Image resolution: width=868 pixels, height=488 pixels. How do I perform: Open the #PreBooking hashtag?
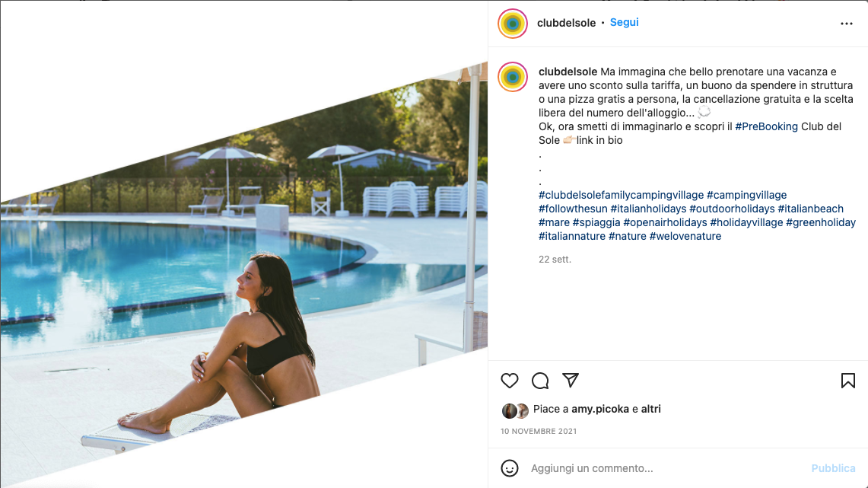[x=766, y=126]
